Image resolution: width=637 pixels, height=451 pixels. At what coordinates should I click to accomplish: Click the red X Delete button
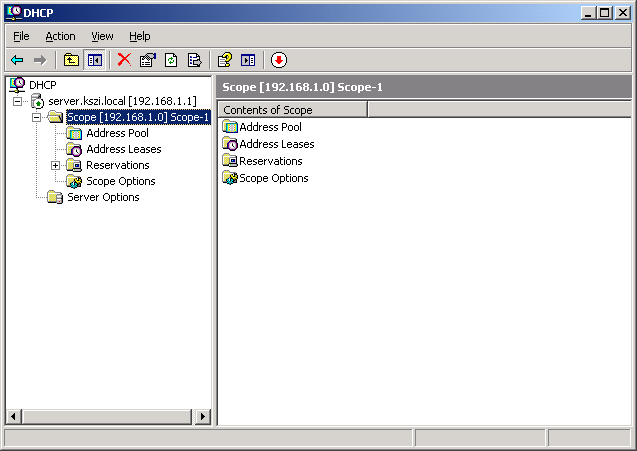(x=124, y=60)
